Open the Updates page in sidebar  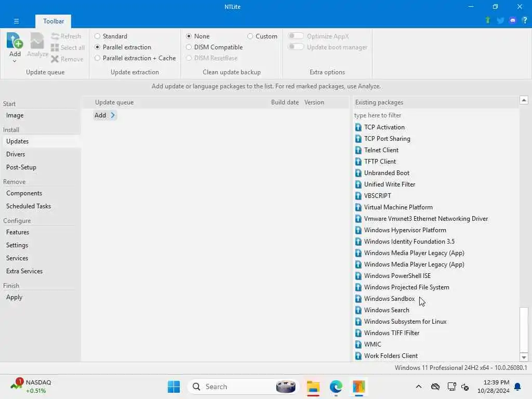[17, 141]
